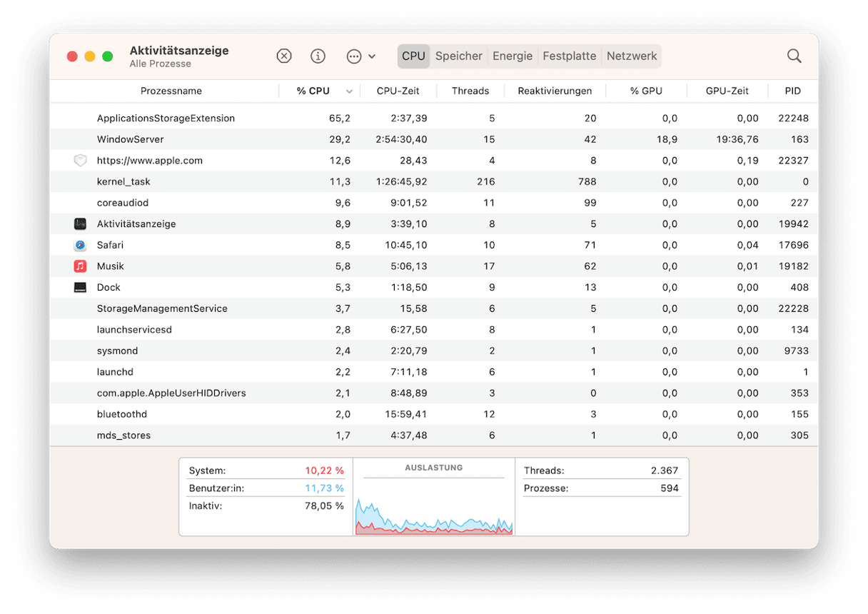Screen dimensions: 868x614
Task: Sort by the CPU-Zeit column header
Action: 398,91
